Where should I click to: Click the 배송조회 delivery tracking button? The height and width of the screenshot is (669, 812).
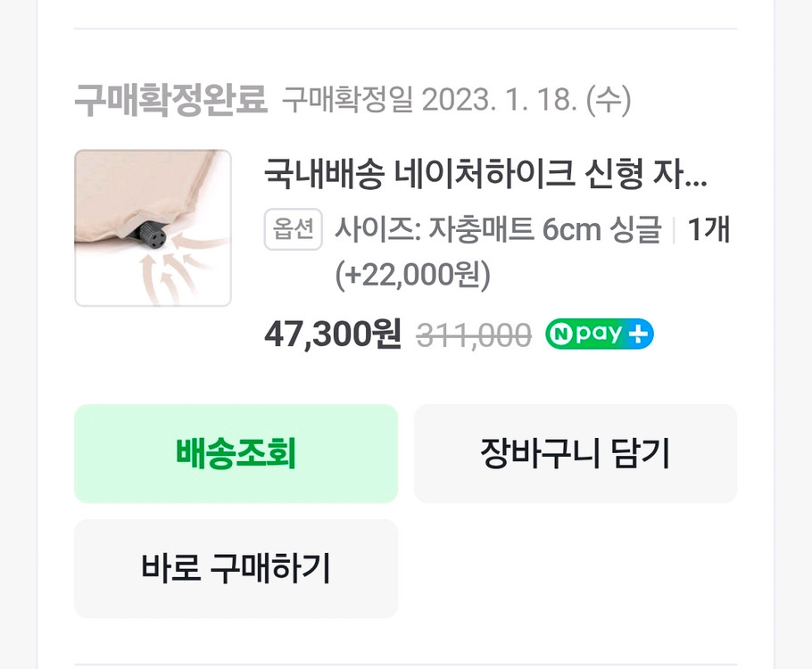pyautogui.click(x=236, y=453)
